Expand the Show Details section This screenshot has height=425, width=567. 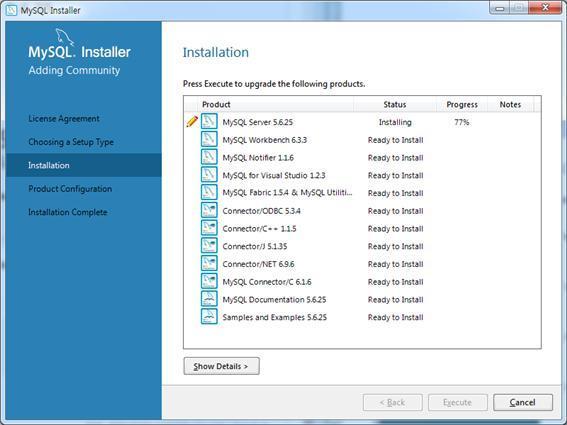[x=221, y=366]
